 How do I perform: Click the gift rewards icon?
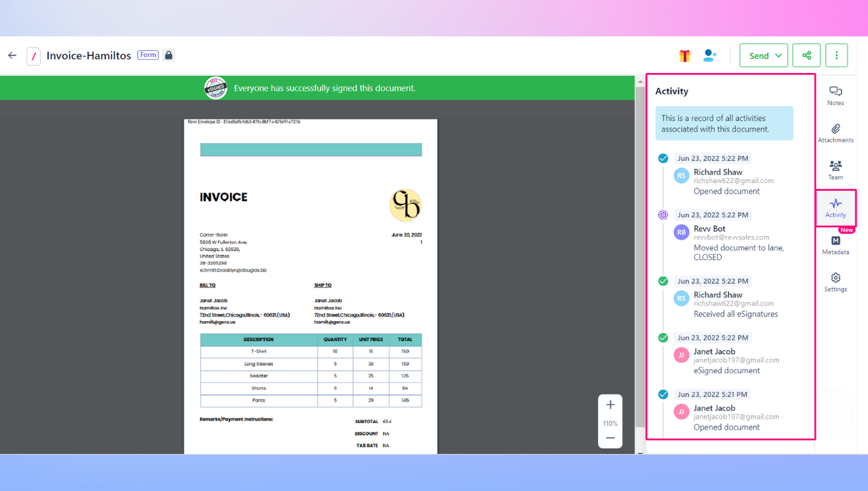click(x=684, y=55)
